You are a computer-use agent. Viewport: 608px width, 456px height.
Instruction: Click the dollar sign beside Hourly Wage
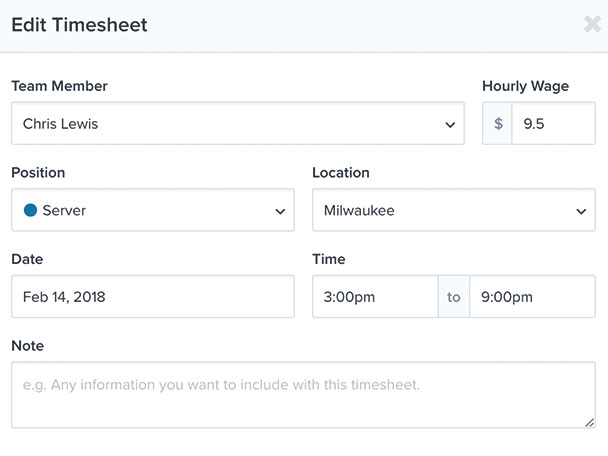[x=497, y=124]
